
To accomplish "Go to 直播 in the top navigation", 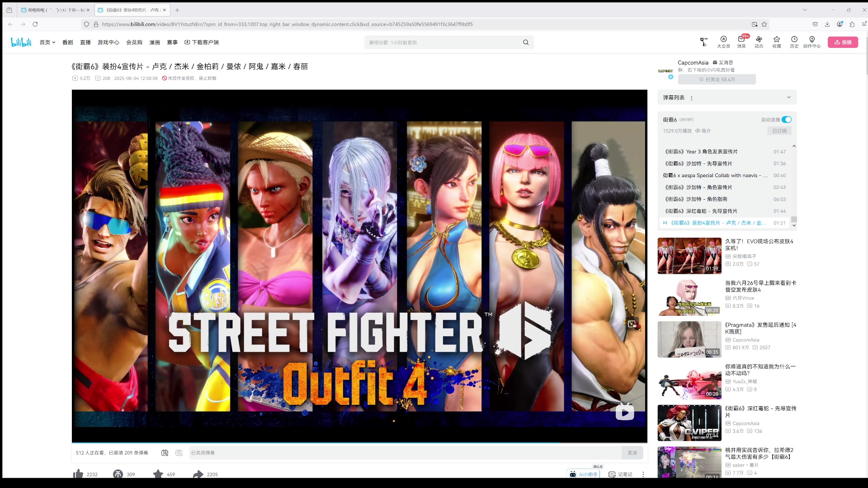I will pyautogui.click(x=85, y=42).
